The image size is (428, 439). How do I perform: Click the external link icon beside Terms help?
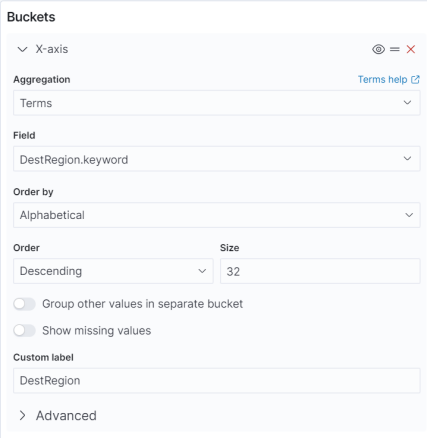[415, 79]
